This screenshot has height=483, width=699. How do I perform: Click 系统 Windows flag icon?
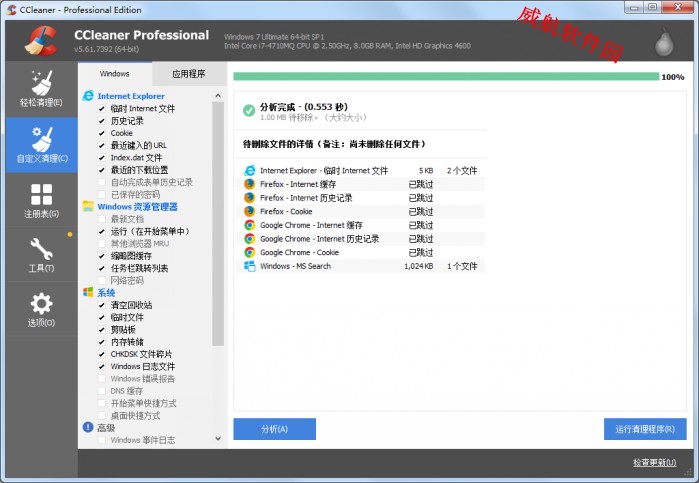click(88, 293)
